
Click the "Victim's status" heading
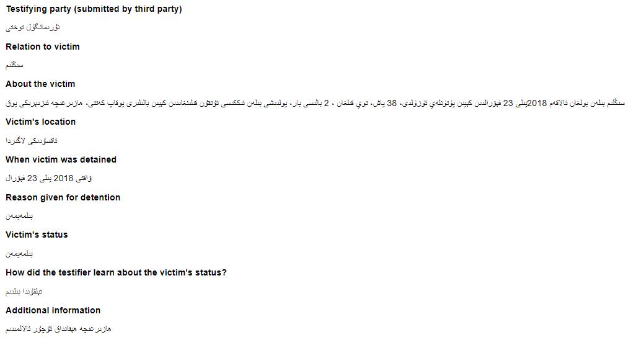tap(37, 235)
